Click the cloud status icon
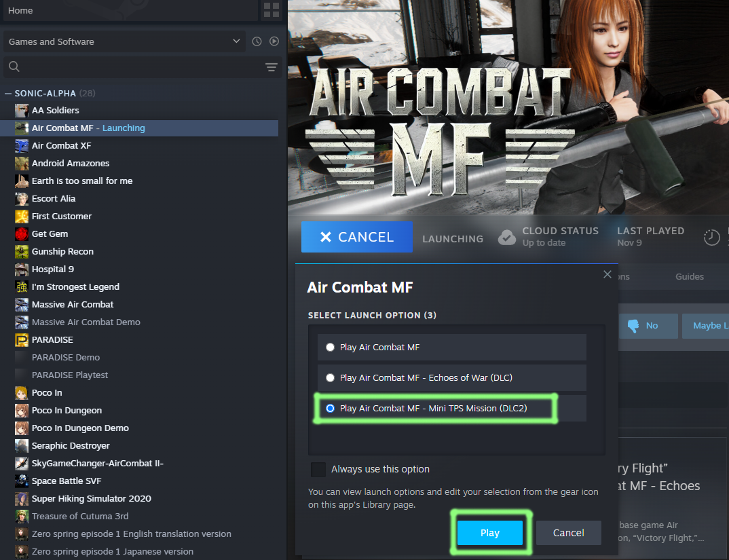The image size is (729, 560). [507, 237]
